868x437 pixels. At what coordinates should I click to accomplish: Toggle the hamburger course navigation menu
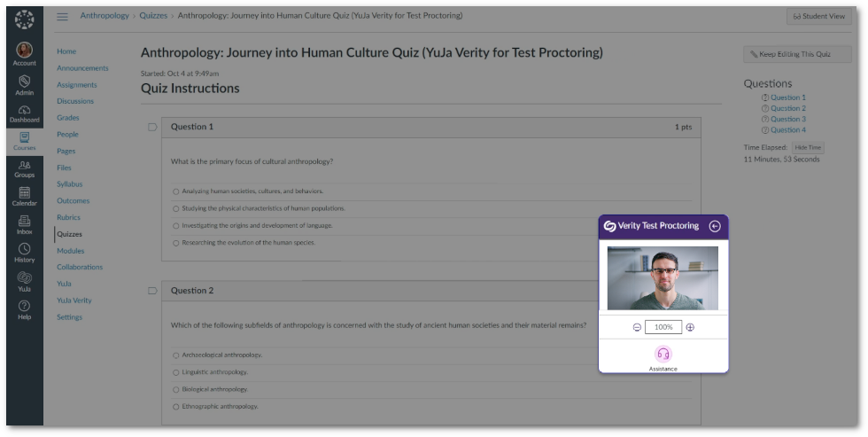tap(62, 16)
